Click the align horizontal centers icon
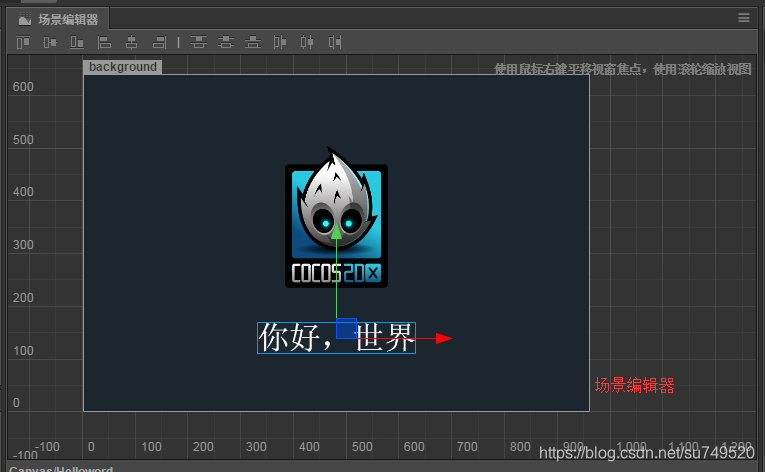The width and height of the screenshot is (765, 472). click(x=131, y=42)
